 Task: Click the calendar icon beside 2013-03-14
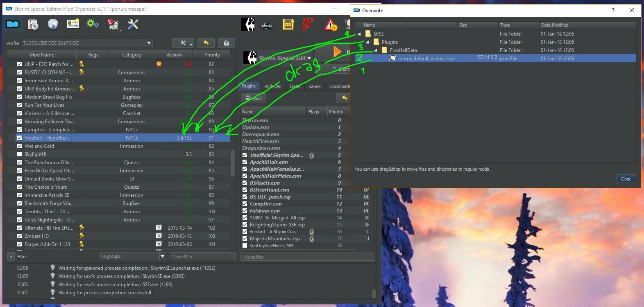click(x=159, y=228)
